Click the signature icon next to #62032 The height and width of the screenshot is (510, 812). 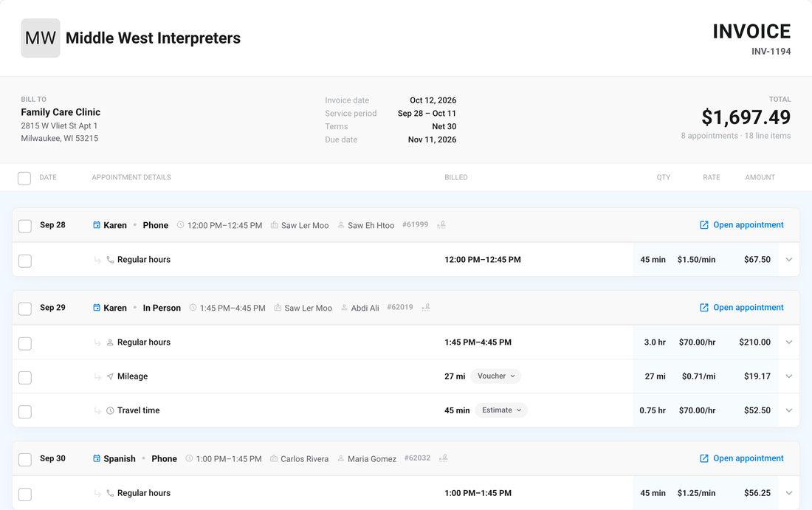[444, 458]
